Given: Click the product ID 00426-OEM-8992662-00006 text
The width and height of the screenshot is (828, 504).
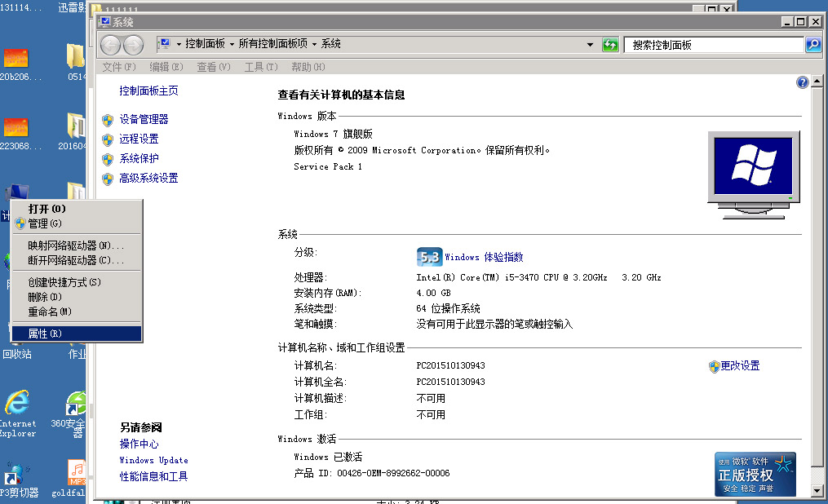Looking at the screenshot, I should [x=393, y=473].
